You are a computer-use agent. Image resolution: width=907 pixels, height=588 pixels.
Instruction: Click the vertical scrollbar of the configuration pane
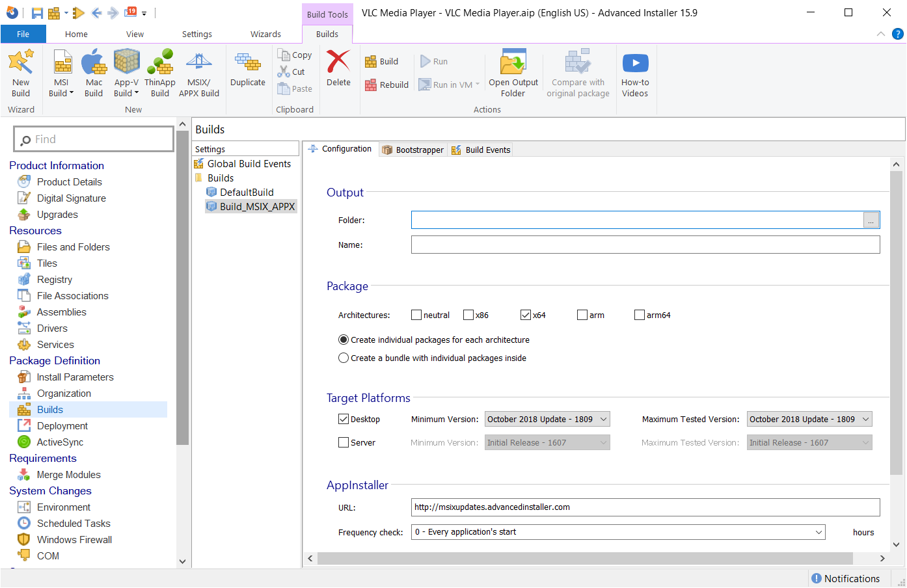[896, 323]
